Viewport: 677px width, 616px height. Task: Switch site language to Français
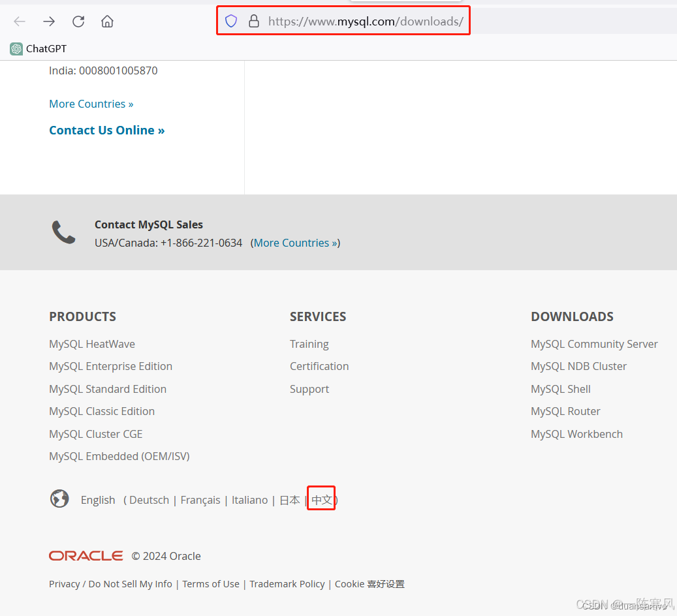click(x=200, y=500)
